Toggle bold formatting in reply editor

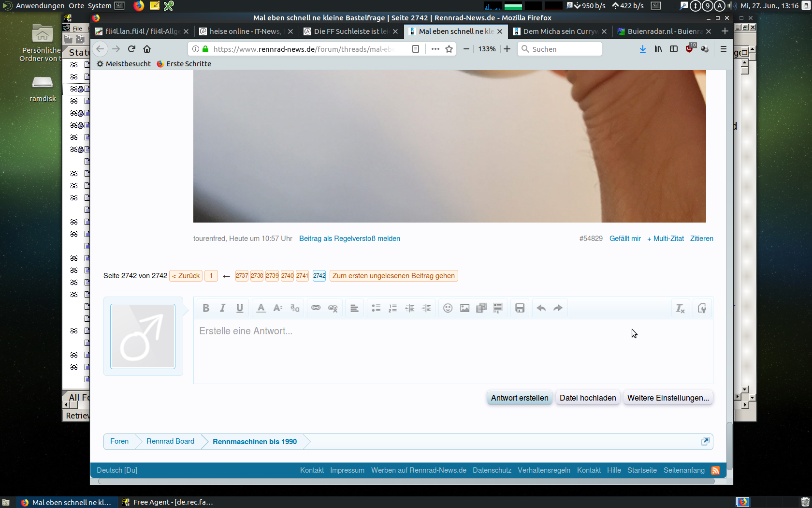206,308
